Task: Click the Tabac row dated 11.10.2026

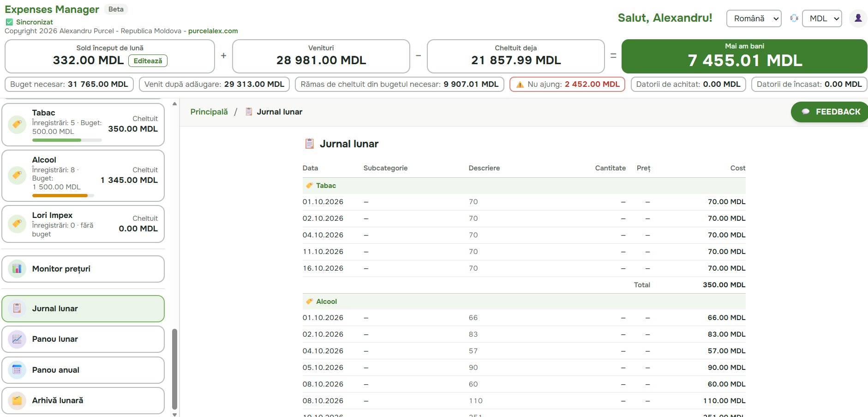Action: (x=524, y=252)
